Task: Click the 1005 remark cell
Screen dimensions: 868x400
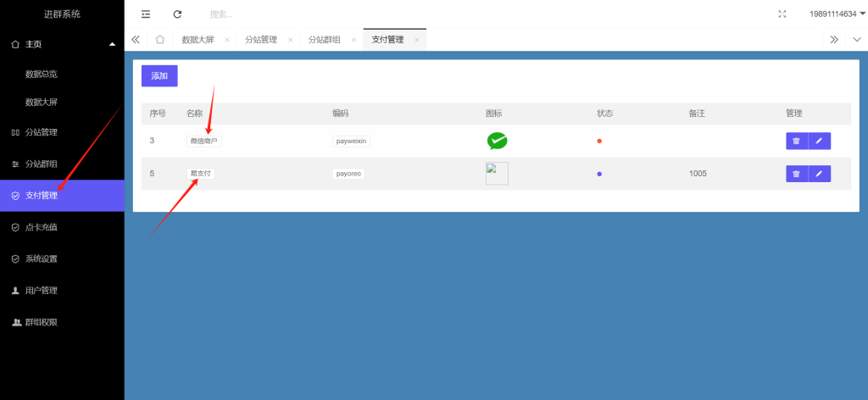Action: (x=698, y=174)
